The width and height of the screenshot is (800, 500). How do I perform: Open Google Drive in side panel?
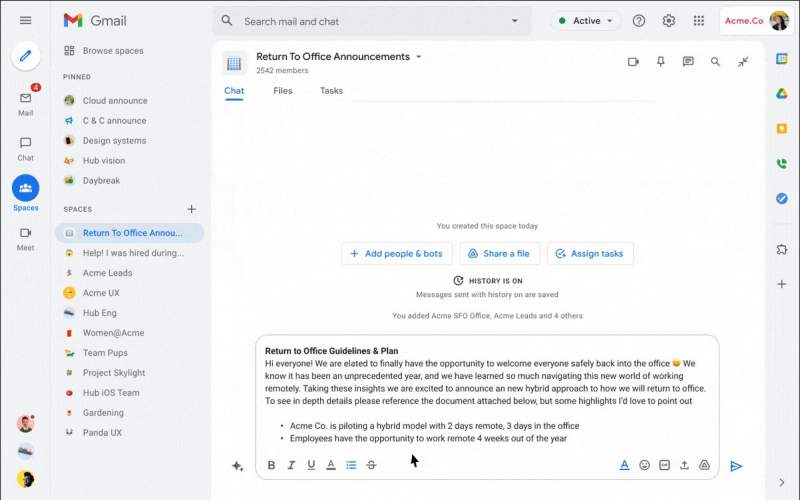click(782, 94)
